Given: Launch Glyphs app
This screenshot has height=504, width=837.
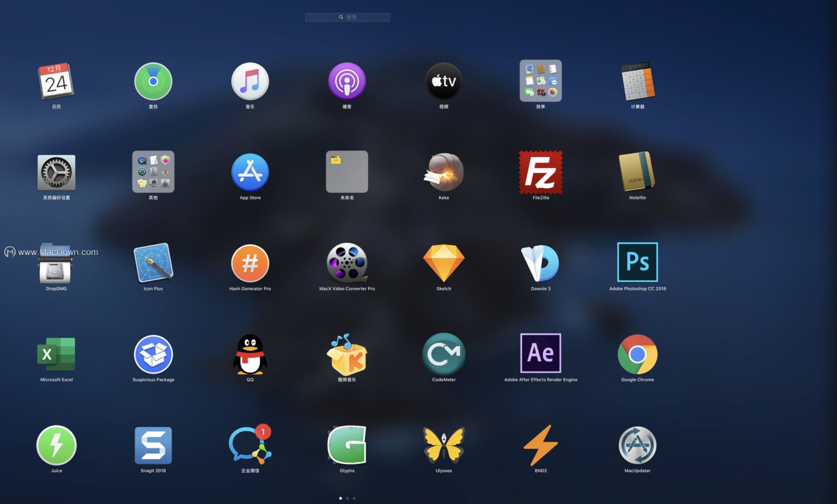Looking at the screenshot, I should pyautogui.click(x=347, y=445).
